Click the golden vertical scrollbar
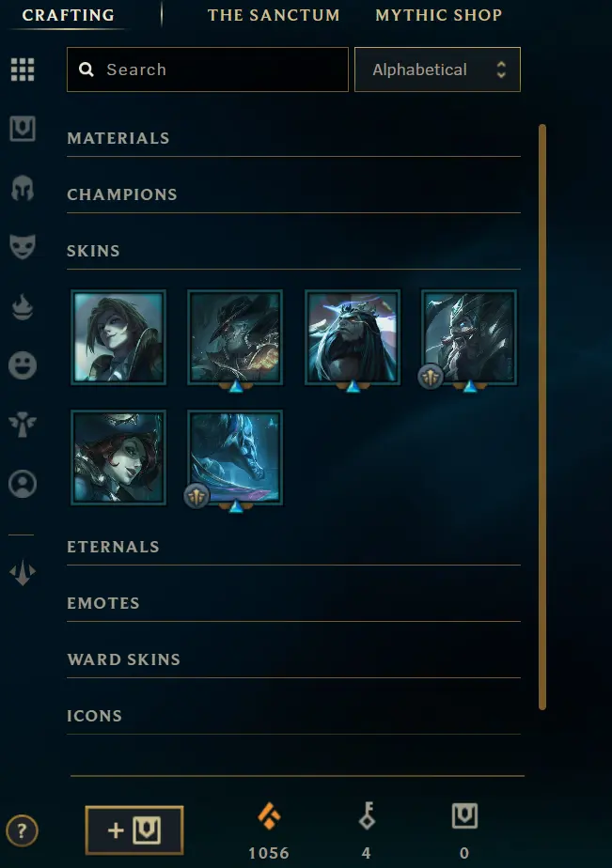Viewport: 612px width, 868px height. (542, 417)
